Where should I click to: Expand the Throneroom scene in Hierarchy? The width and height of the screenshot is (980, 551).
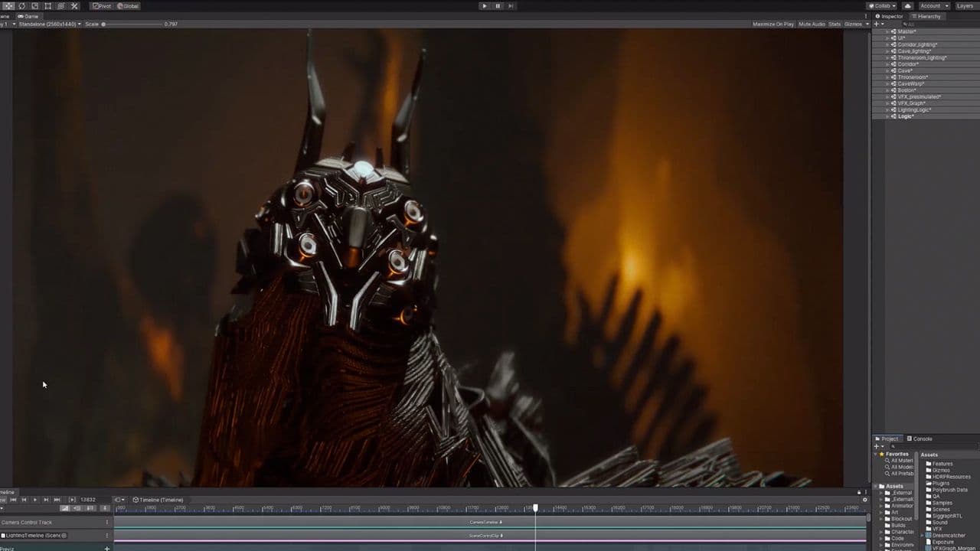pos(888,77)
